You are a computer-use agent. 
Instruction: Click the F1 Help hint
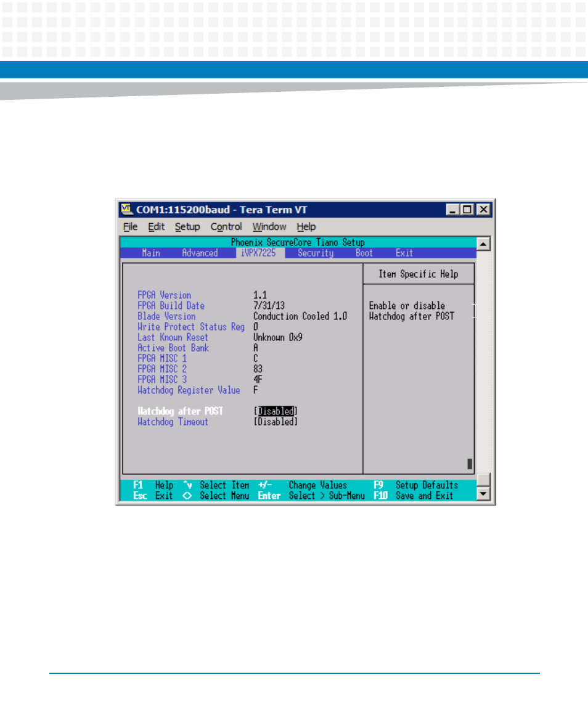pyautogui.click(x=153, y=485)
